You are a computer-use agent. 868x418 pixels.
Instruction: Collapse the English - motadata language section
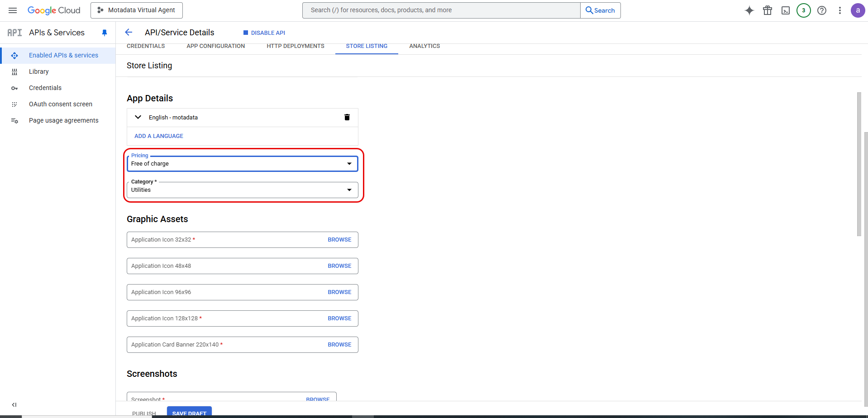tap(138, 117)
